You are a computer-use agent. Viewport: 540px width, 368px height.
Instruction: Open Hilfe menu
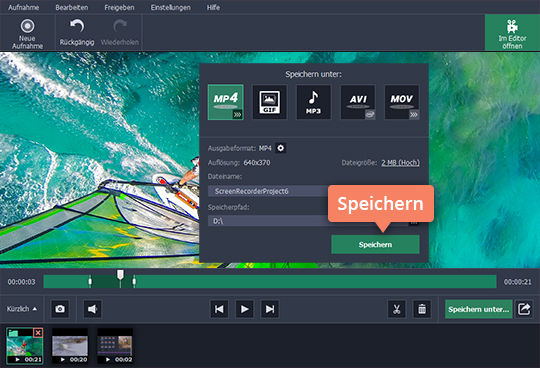pyautogui.click(x=213, y=7)
